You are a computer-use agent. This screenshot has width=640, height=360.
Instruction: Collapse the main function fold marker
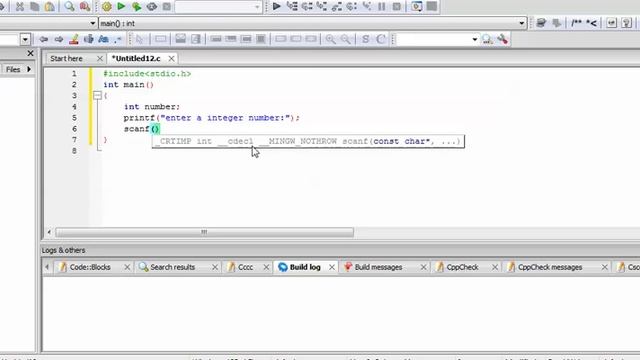pyautogui.click(x=97, y=96)
